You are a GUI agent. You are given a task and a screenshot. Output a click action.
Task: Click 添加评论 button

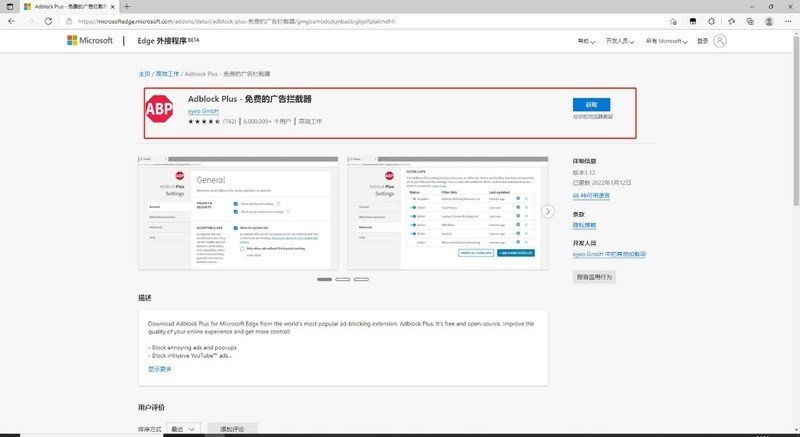pyautogui.click(x=232, y=429)
